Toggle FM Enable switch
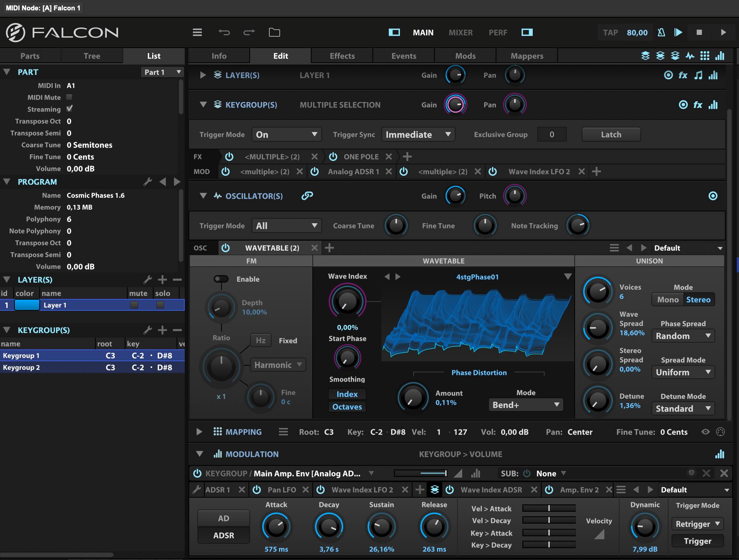Screen dimensions: 739x560 (221, 279)
